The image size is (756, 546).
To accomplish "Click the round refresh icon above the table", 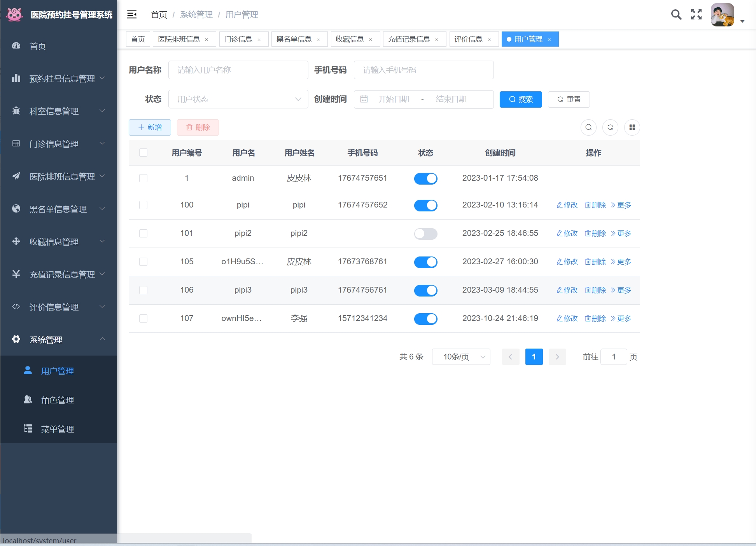I will pos(610,127).
